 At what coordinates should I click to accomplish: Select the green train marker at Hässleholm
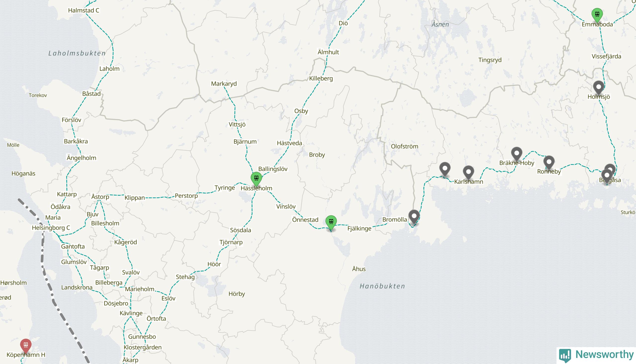coord(256,179)
